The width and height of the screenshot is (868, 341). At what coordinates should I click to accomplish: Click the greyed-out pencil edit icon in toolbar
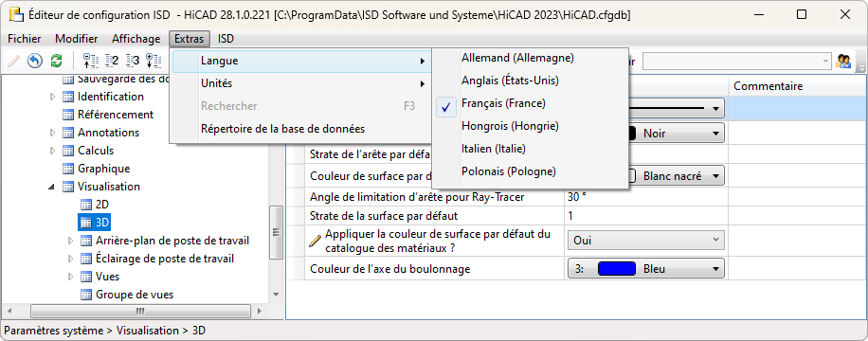pyautogui.click(x=13, y=61)
